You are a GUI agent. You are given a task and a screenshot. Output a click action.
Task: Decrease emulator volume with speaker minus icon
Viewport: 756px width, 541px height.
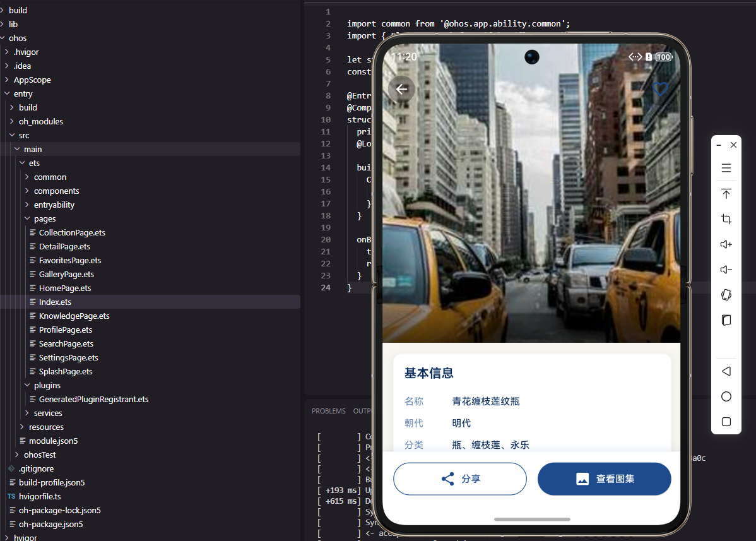point(726,270)
